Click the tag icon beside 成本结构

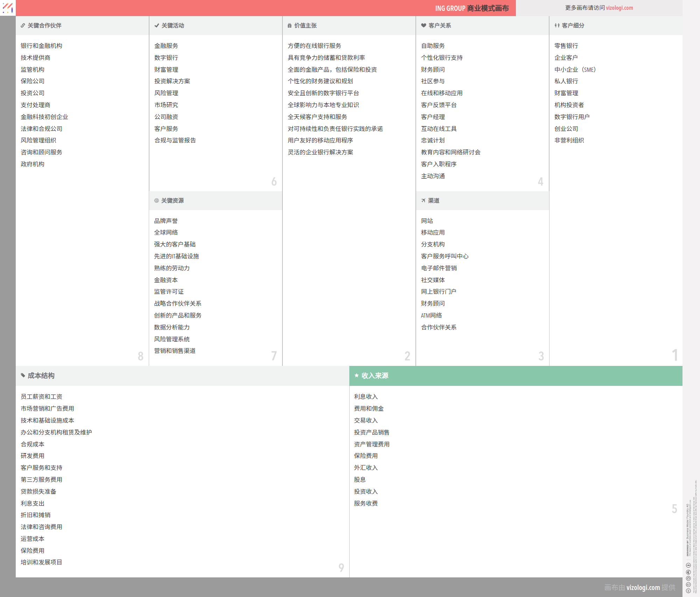[23, 376]
